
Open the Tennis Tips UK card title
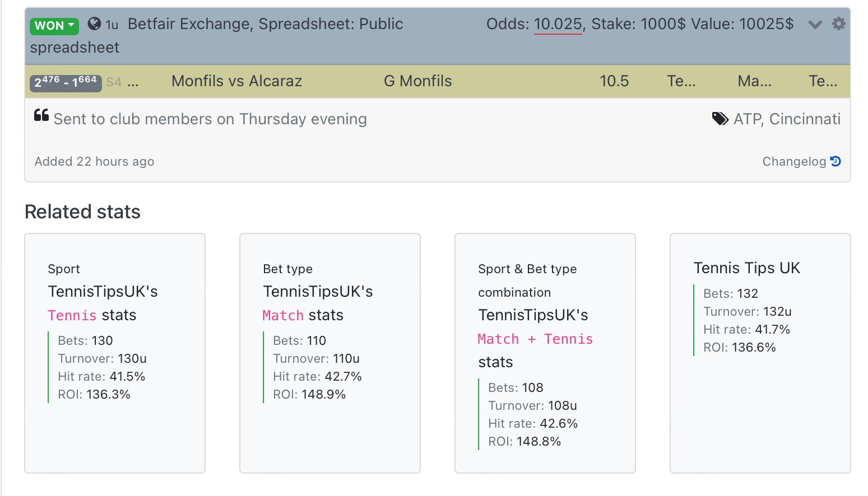746,268
